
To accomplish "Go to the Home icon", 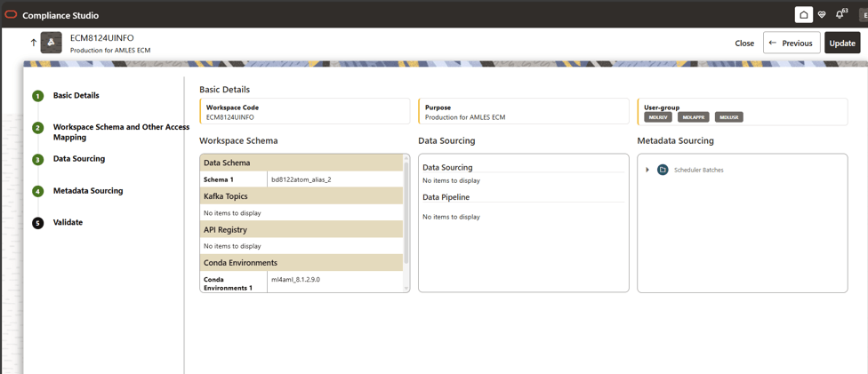I will click(x=804, y=15).
